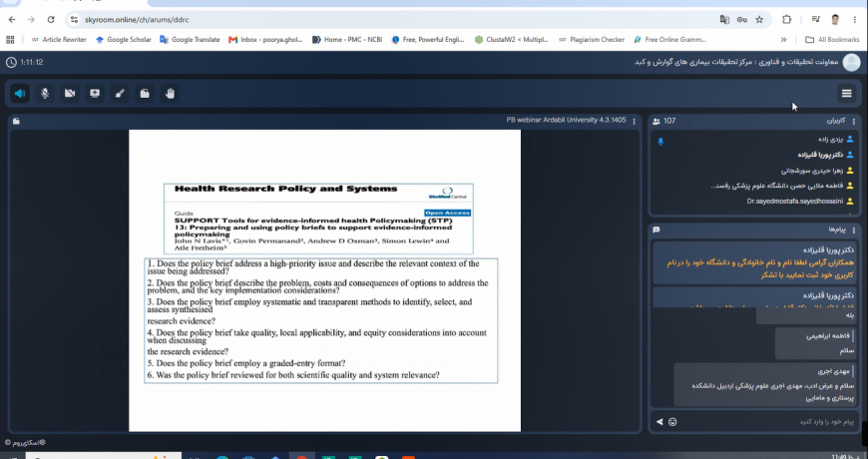Click pinned message from دکتر پوریا قلیزاده
868x459 pixels.
(x=756, y=262)
